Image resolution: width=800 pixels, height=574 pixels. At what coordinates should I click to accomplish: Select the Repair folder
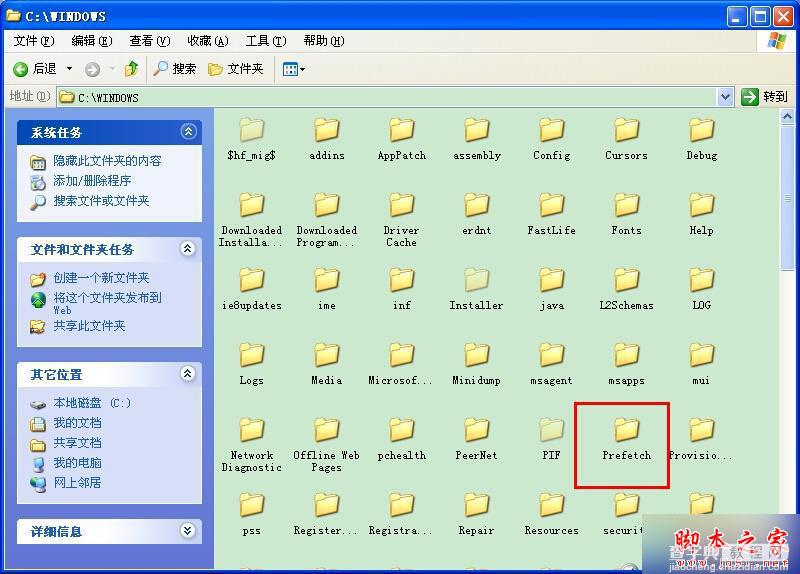coord(477,514)
